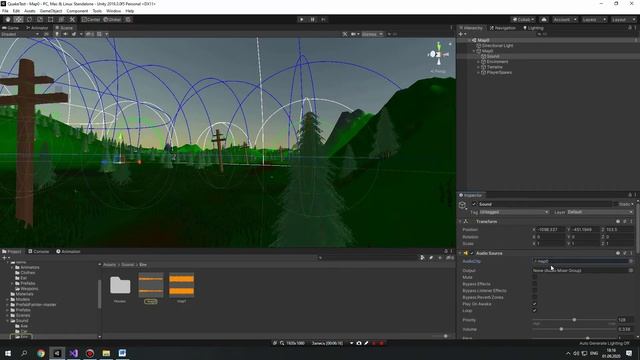Open component tools in Scene view toolbar
640x360 pixels.
pos(345,34)
